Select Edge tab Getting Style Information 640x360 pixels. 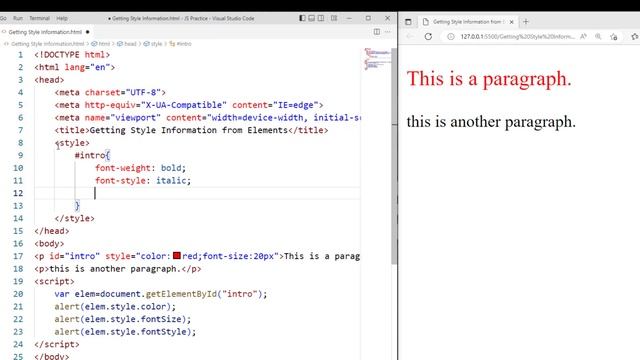469,22
